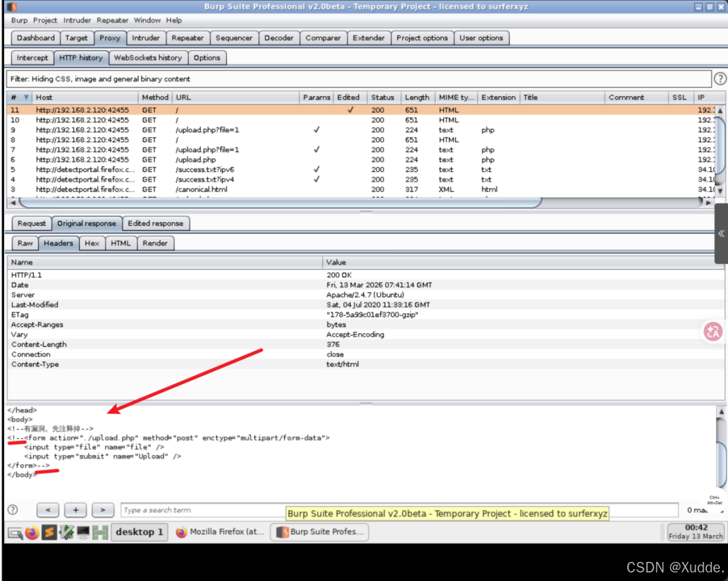The height and width of the screenshot is (581, 728).
Task: Switch response view to Render
Action: pyautogui.click(x=155, y=243)
